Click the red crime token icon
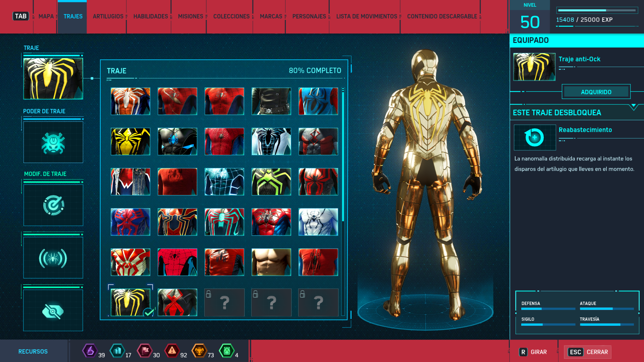Image resolution: width=644 pixels, height=362 pixels. (x=172, y=351)
